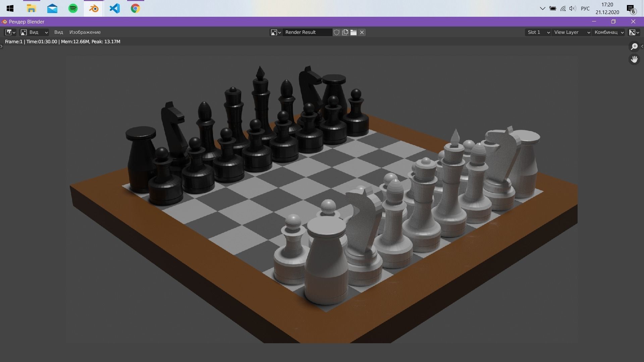Open display channels selector
This screenshot has height=362, width=644.
[634, 32]
